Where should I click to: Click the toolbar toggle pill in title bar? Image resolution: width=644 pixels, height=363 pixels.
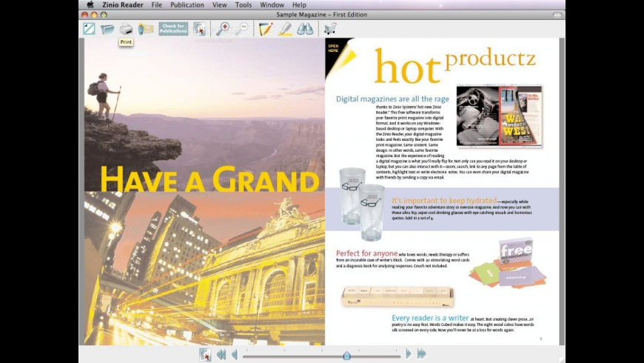pos(557,15)
